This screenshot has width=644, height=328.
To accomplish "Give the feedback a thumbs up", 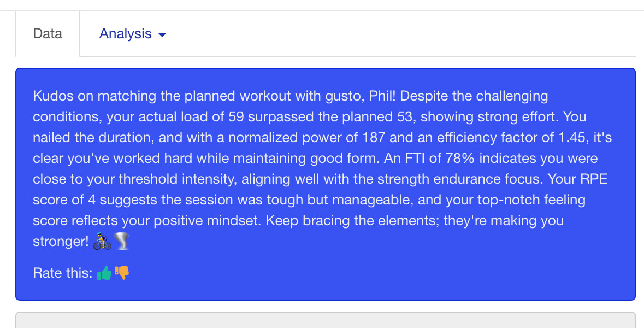I will coord(104,273).
